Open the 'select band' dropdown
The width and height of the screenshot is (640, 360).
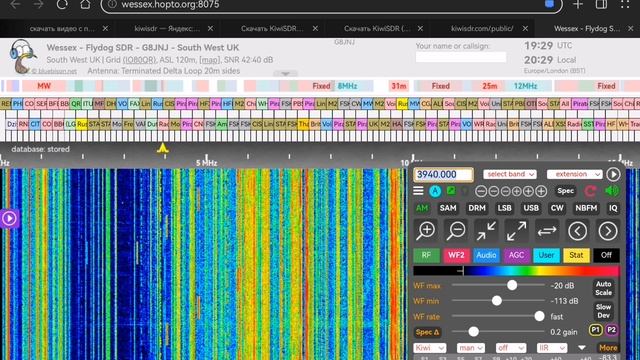click(x=510, y=174)
